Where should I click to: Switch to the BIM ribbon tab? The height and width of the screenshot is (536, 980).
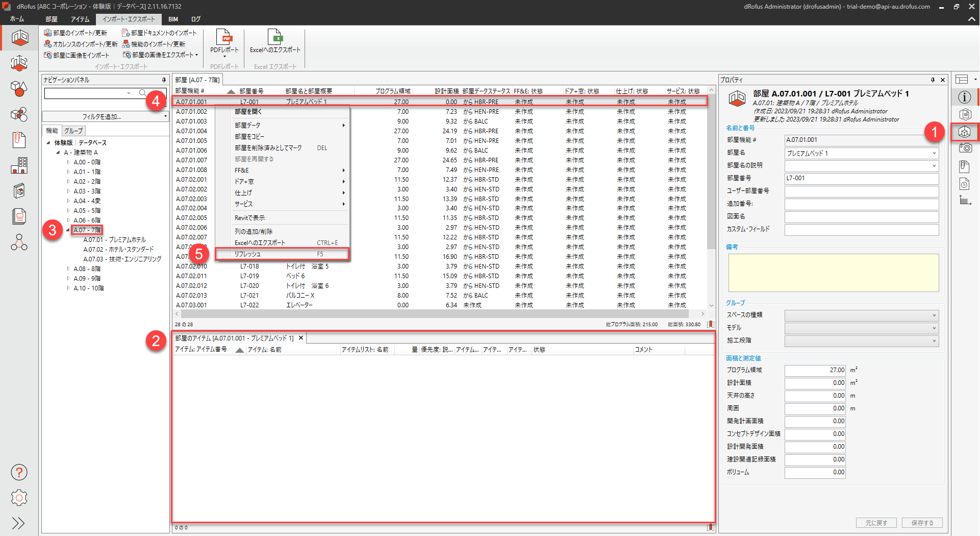(173, 19)
